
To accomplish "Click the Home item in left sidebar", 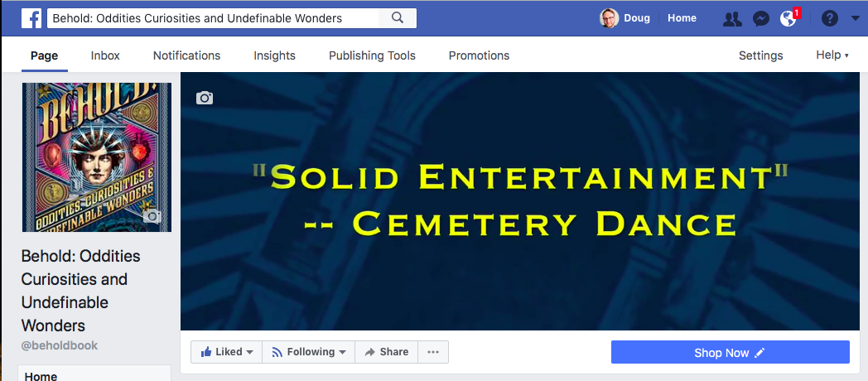I will click(94, 374).
